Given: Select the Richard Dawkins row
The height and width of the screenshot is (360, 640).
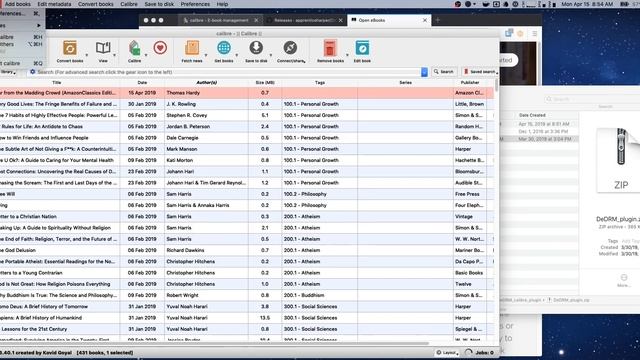Looking at the screenshot, I should [x=247, y=250].
